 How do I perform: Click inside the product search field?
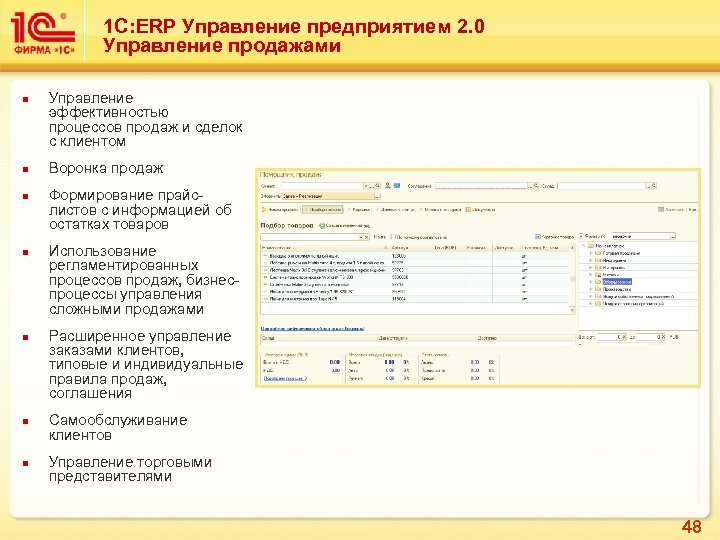(x=309, y=237)
